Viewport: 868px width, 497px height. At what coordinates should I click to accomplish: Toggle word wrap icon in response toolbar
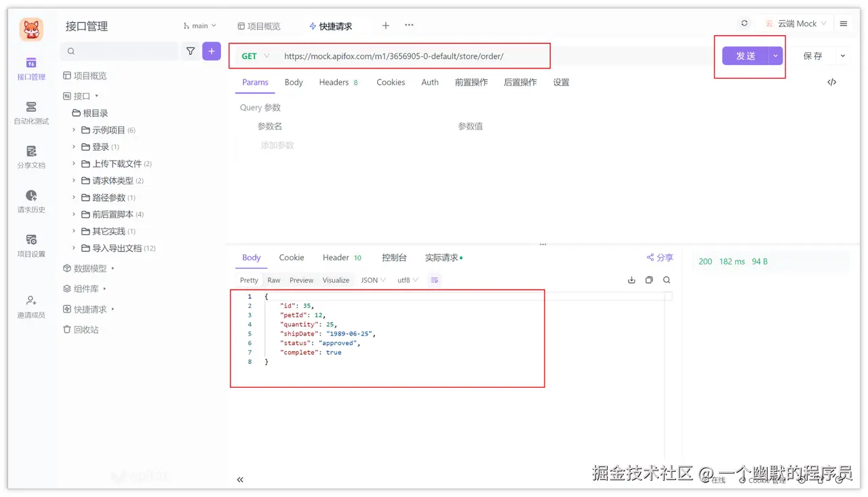[x=435, y=280]
